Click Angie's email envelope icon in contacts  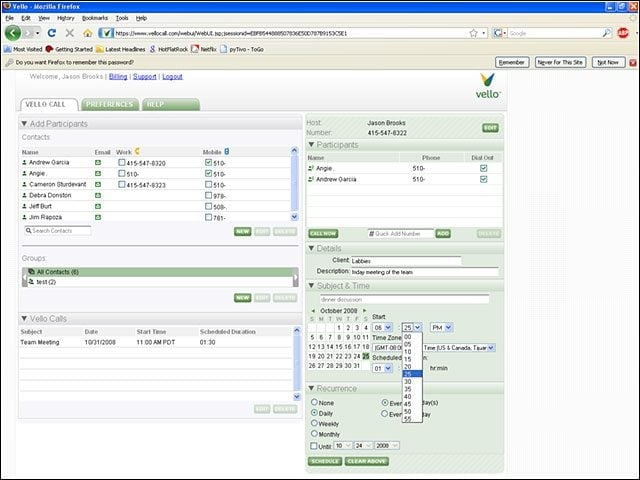(x=98, y=173)
